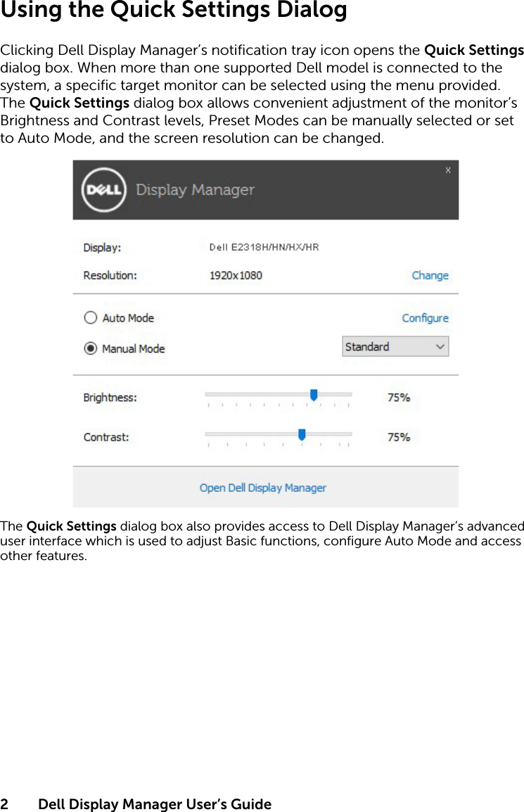Screen dimensions: 524x812
Task: Click the Contrast label
Action: 106,437
